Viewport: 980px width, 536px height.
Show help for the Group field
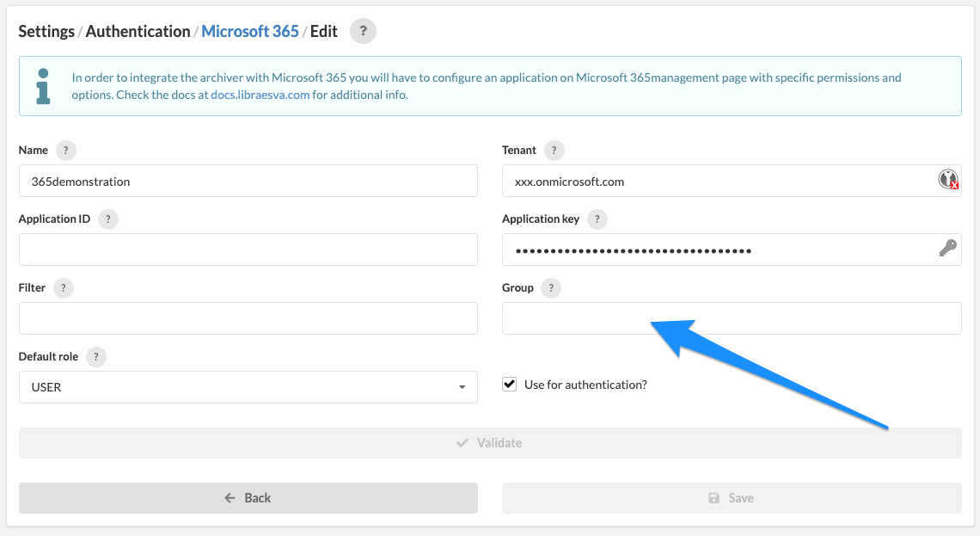point(551,287)
